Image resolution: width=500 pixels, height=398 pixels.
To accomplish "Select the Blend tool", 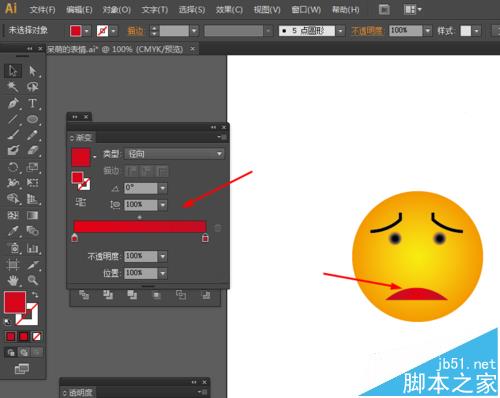I will (32, 231).
